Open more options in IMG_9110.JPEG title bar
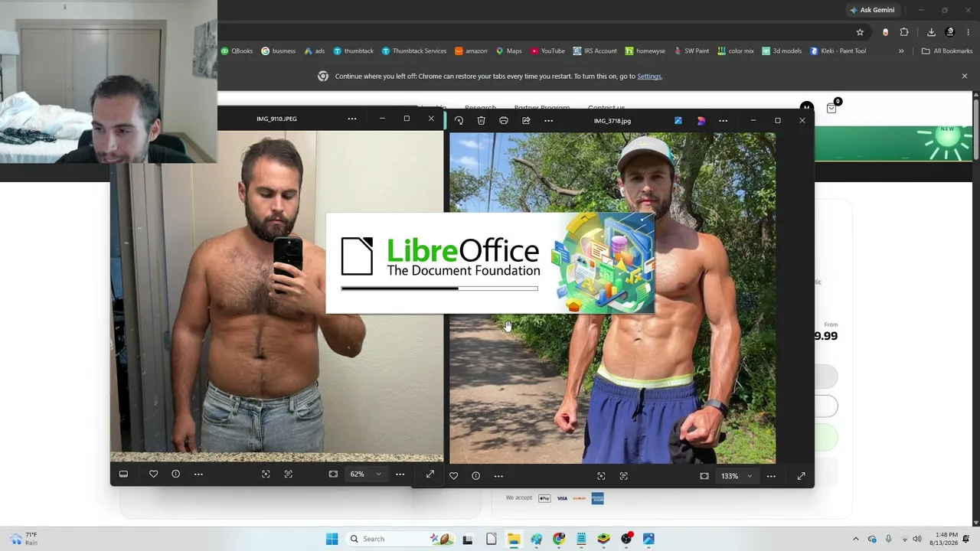The height and width of the screenshot is (551, 980). click(x=352, y=119)
